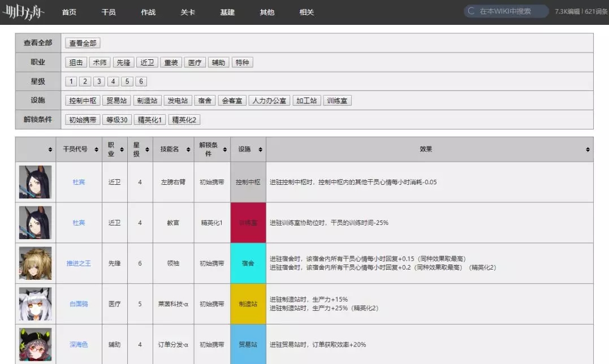
Task: Filter by 等级30 unlock condition
Action: [x=117, y=120]
